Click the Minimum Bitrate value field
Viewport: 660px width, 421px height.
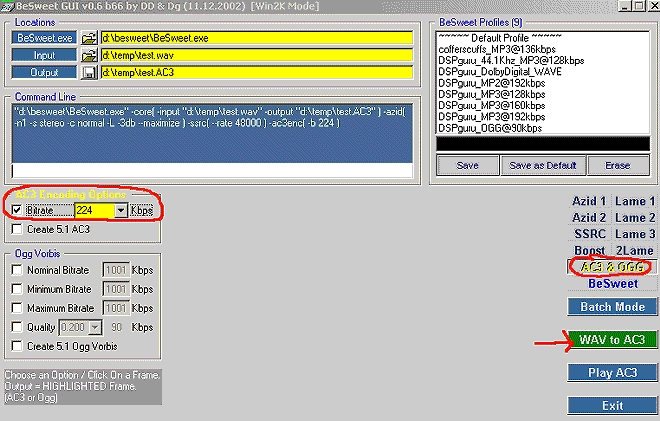click(x=116, y=289)
